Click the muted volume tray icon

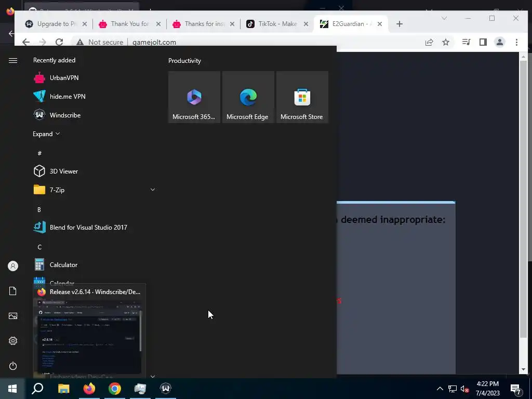click(x=464, y=389)
